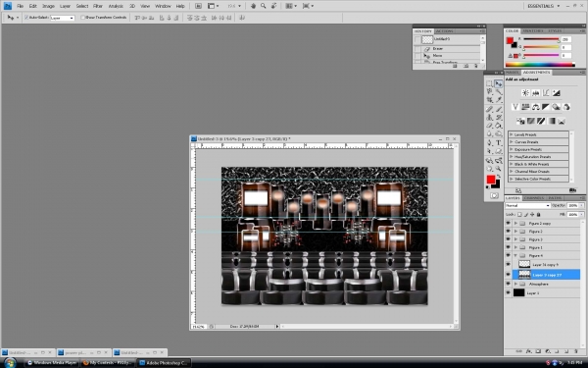The width and height of the screenshot is (588, 368).
Task: Select the Crop tool
Action: 489,100
